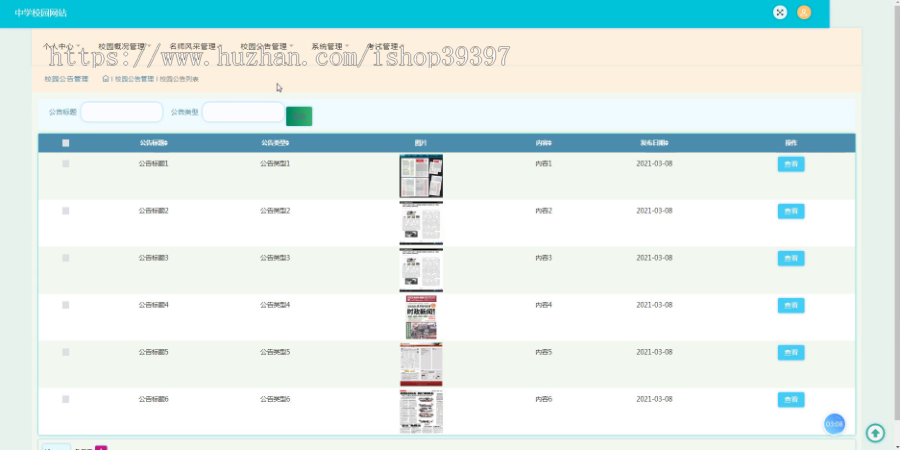Open the image thumbnail in row 公告标题3
This screenshot has height=450, width=900.
coord(421,270)
